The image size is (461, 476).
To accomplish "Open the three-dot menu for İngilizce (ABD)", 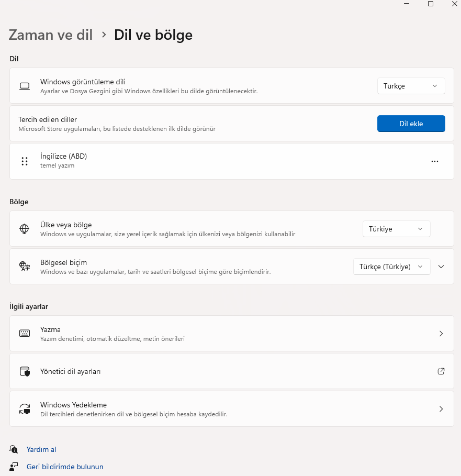I will 435,161.
